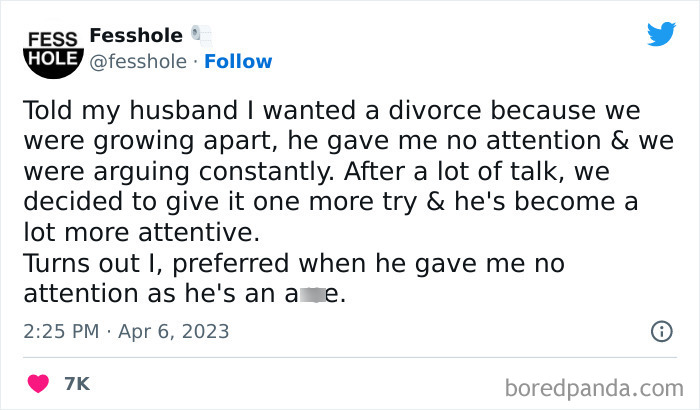
Task: Open the Fesshole profile avatar
Action: click(47, 48)
